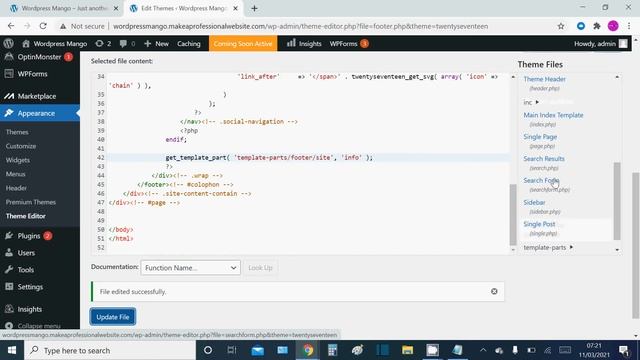Open Main Index Template file
This screenshot has height=360, width=640.
coord(553,115)
